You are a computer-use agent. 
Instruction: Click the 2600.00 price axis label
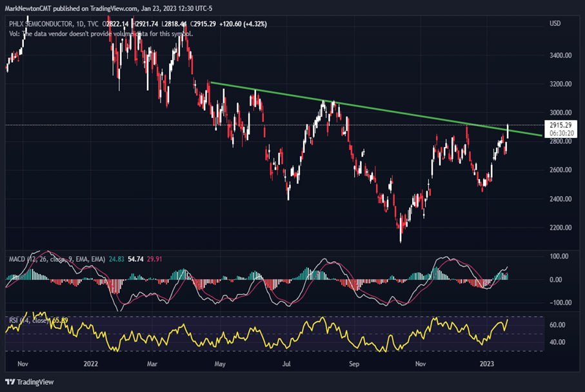coord(560,170)
